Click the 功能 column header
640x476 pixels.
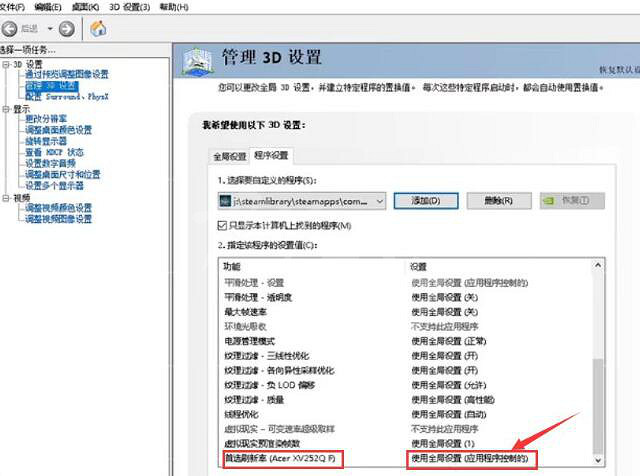231,267
